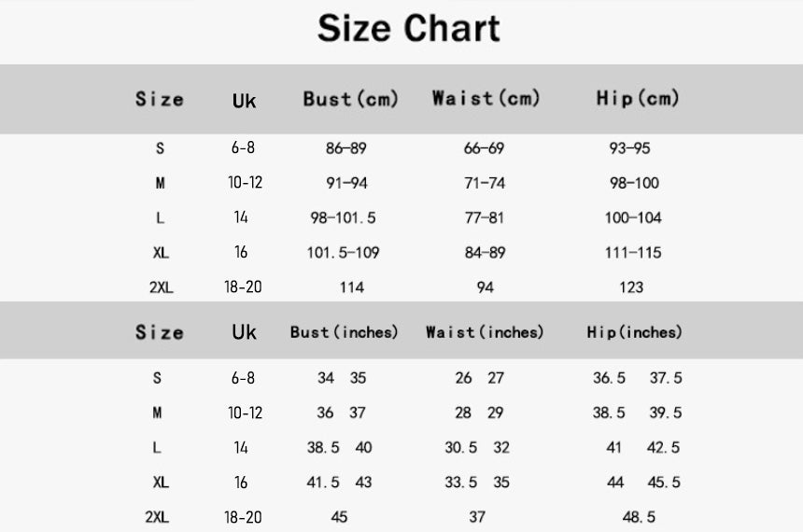This screenshot has width=803, height=532.
Task: Select the 71-74 waist measurement cell
Action: 485,183
